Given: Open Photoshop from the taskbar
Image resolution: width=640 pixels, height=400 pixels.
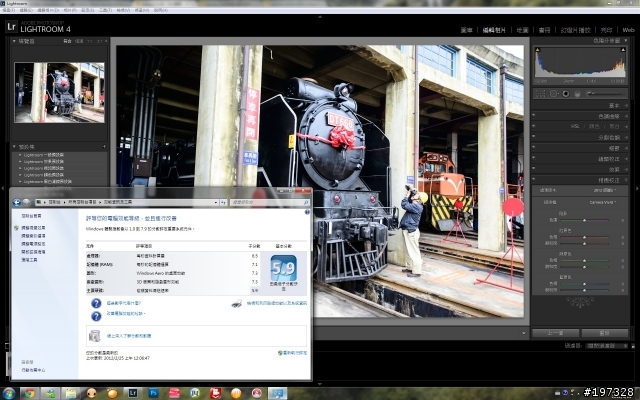Looking at the screenshot, I should pyautogui.click(x=153, y=393).
